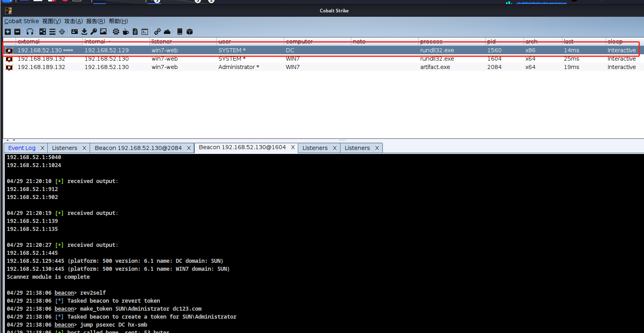
Task: Click the 'Scanner module is complete' line
Action: point(48,277)
